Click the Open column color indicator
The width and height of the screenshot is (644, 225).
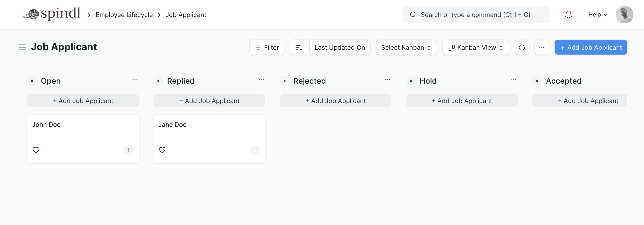[x=32, y=81]
